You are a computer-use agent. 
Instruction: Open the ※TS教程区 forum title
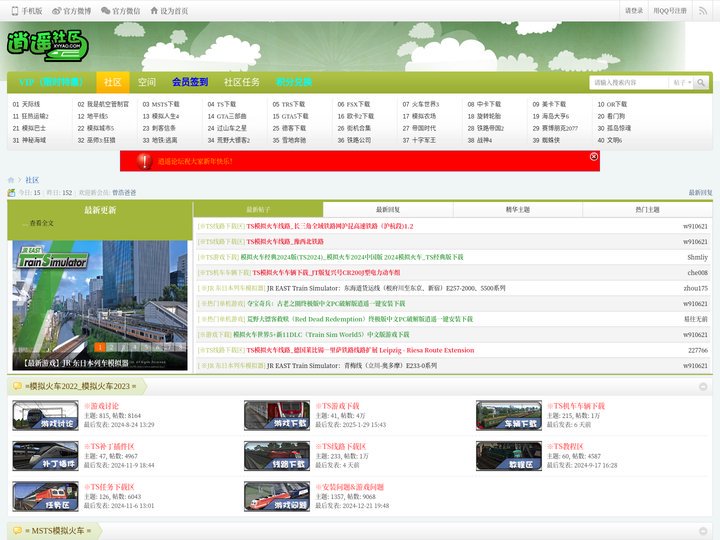coord(565,446)
